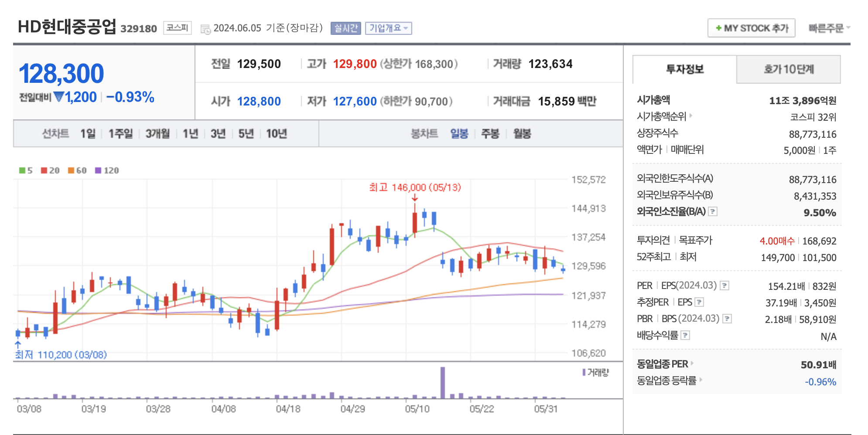The height and width of the screenshot is (435, 868).
Task: Click the 시가 value 128,800
Action: [x=259, y=102]
